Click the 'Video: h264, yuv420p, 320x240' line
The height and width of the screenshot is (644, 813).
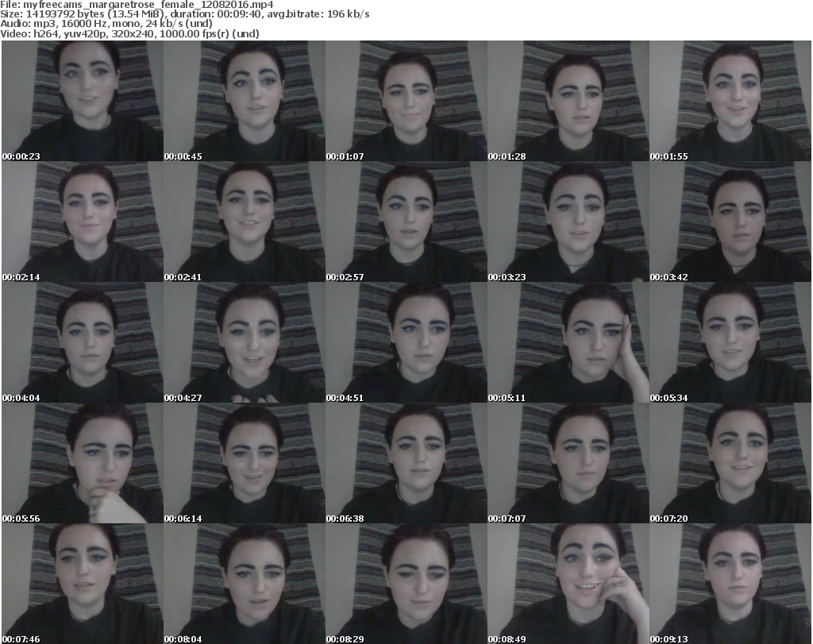pyautogui.click(x=129, y=33)
